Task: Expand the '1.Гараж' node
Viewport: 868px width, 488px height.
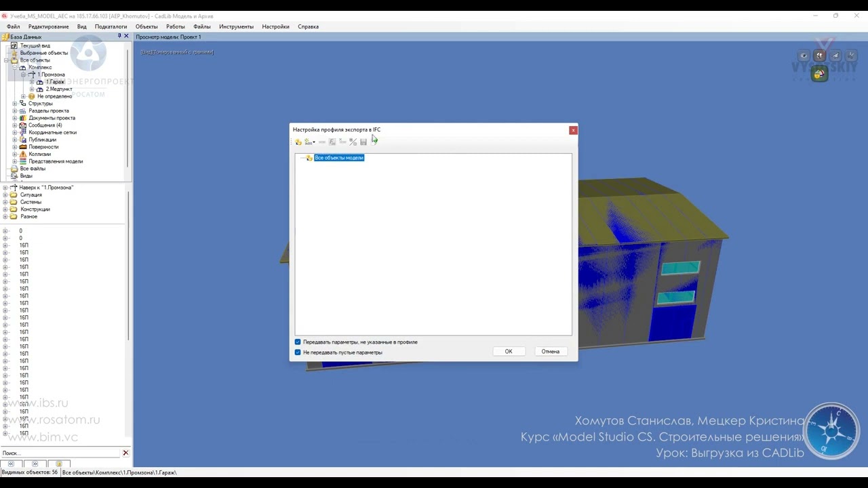Action: point(32,82)
